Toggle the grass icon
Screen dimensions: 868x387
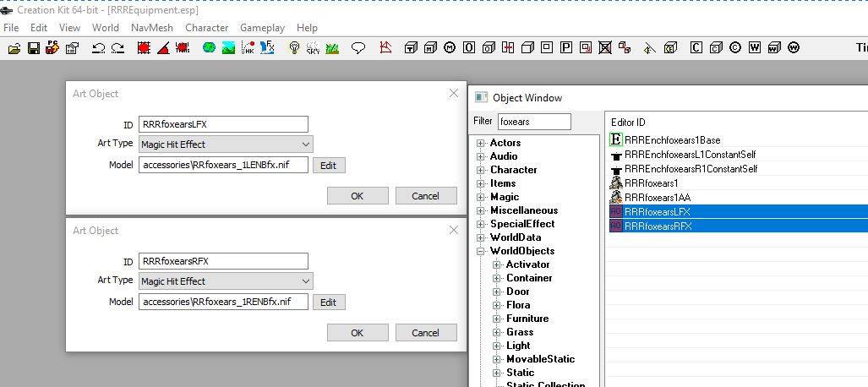(332, 48)
